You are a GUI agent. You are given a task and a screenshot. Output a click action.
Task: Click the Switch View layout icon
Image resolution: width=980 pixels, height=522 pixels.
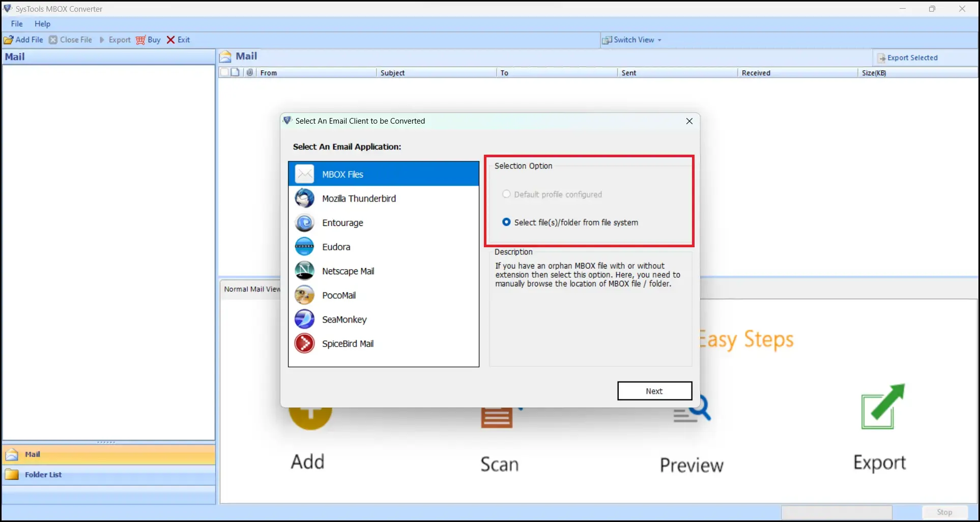click(607, 40)
